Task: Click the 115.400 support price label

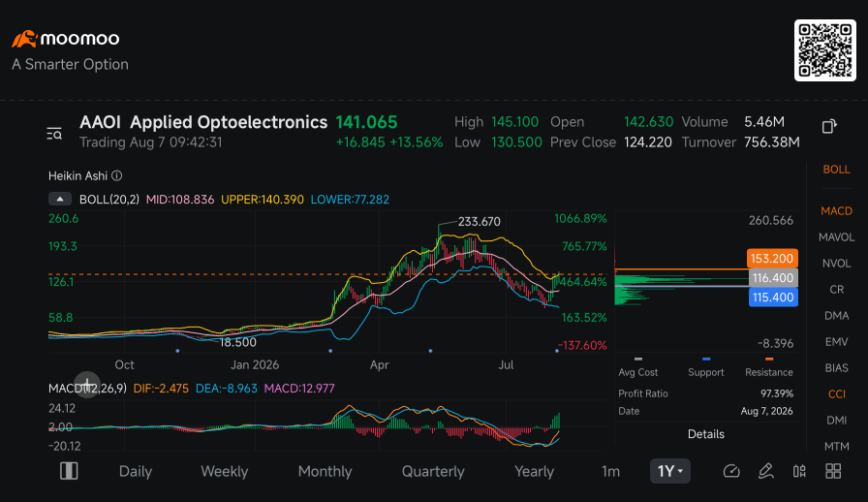Action: tap(773, 297)
